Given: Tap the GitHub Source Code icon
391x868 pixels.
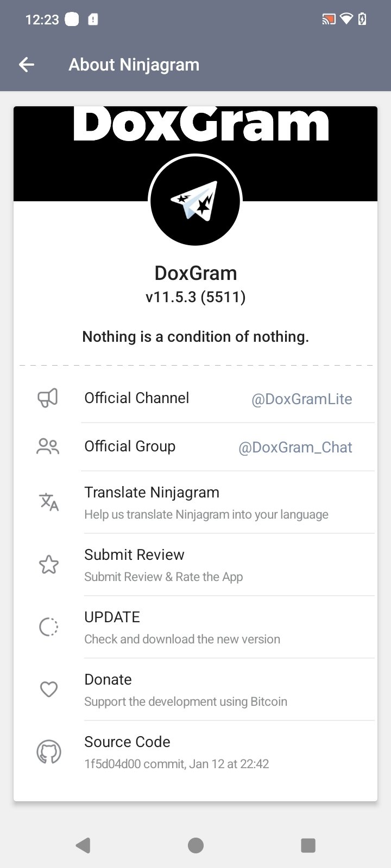Looking at the screenshot, I should click(x=49, y=752).
